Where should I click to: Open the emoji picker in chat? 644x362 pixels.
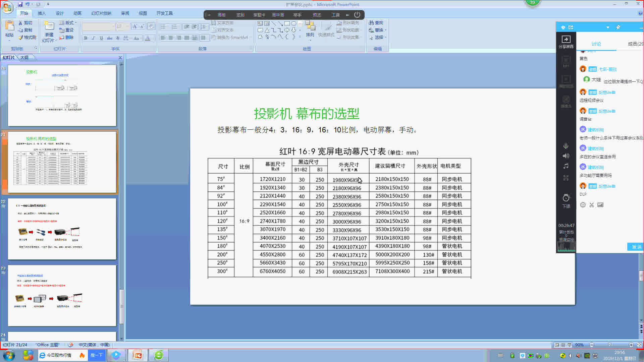click(583, 205)
